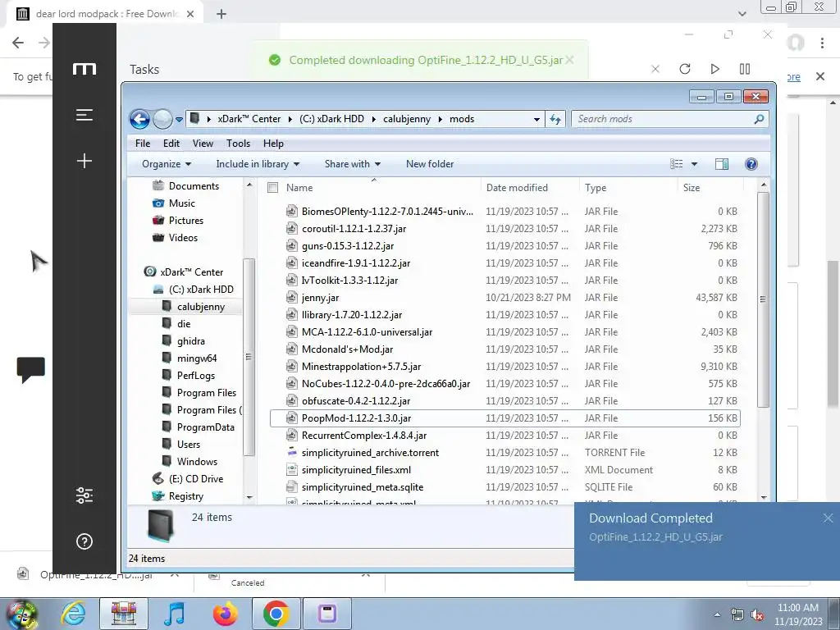The width and height of the screenshot is (840, 630).
Task: Open the Music library
Action: [x=181, y=203]
